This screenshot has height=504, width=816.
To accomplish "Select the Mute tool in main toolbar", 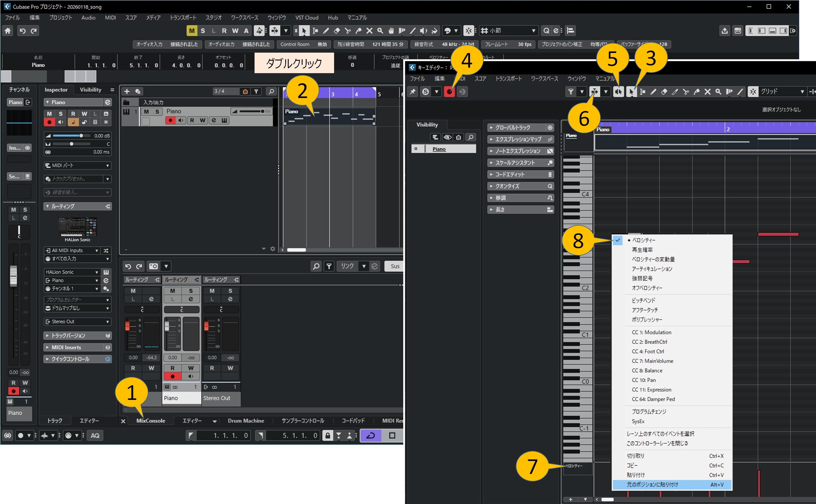I will [369, 31].
